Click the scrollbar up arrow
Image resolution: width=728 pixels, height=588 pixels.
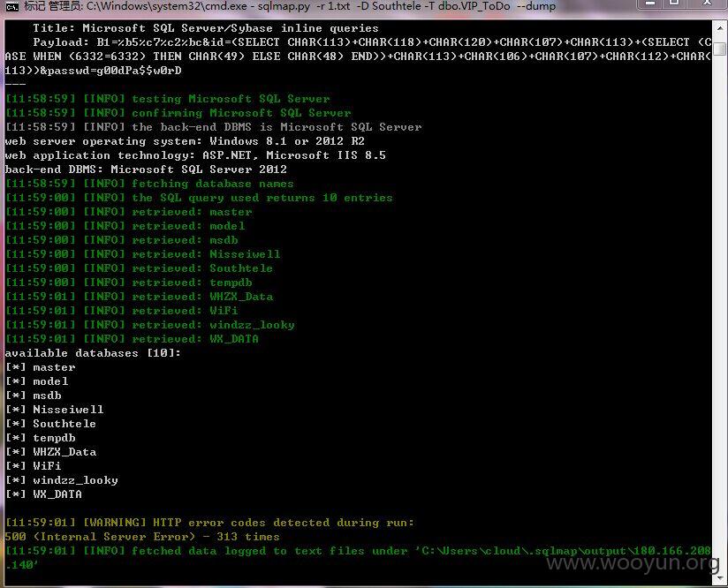pos(720,28)
